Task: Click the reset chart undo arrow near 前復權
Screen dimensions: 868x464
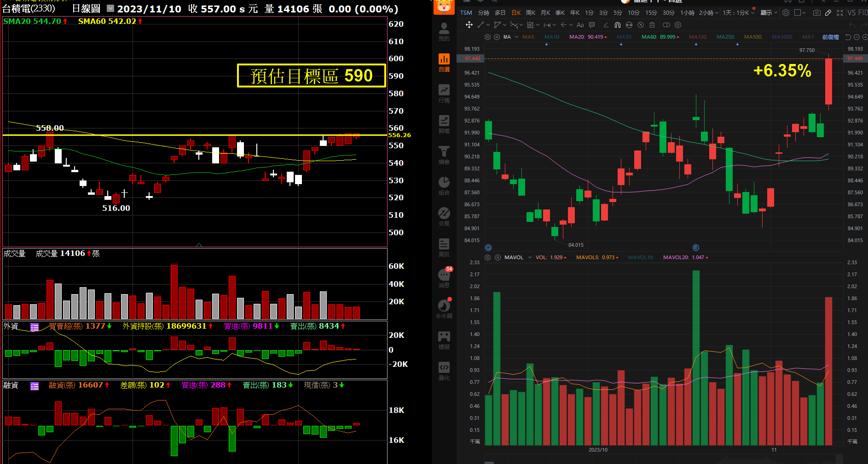Action: 848,37
